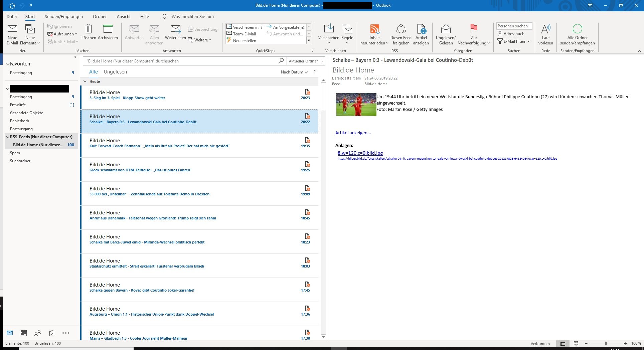Toggle sort order arrow in message list
Screen dimensions: 644x350
point(315,72)
